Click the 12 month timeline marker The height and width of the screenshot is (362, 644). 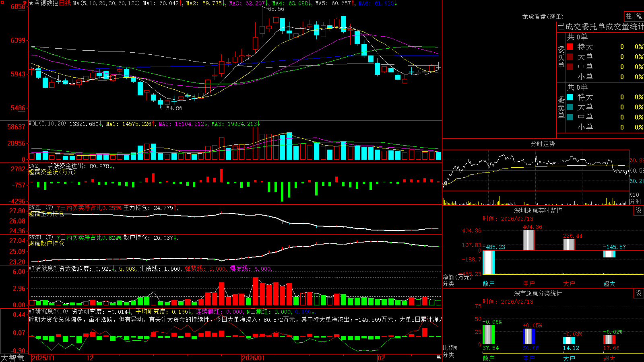(x=90, y=358)
